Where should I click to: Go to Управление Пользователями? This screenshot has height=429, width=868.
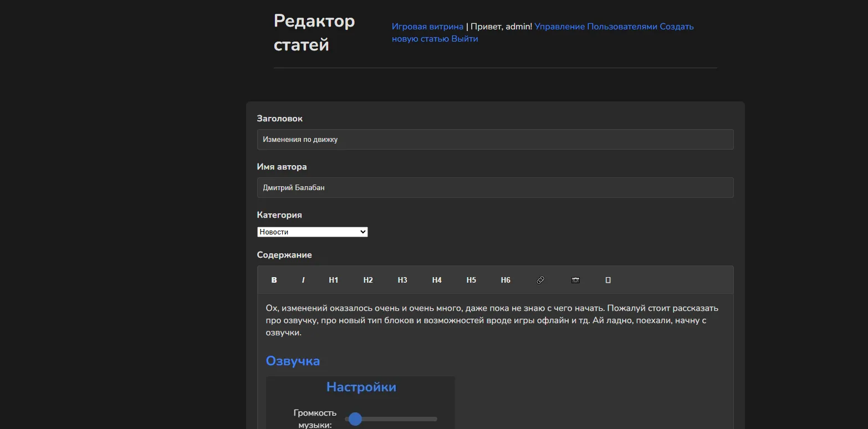click(595, 27)
